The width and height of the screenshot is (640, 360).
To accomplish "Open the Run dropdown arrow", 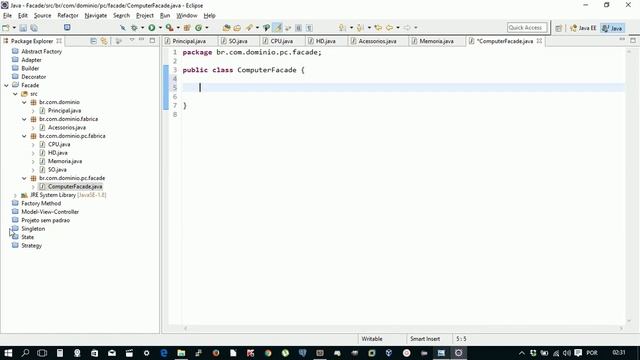I will (x=160, y=28).
